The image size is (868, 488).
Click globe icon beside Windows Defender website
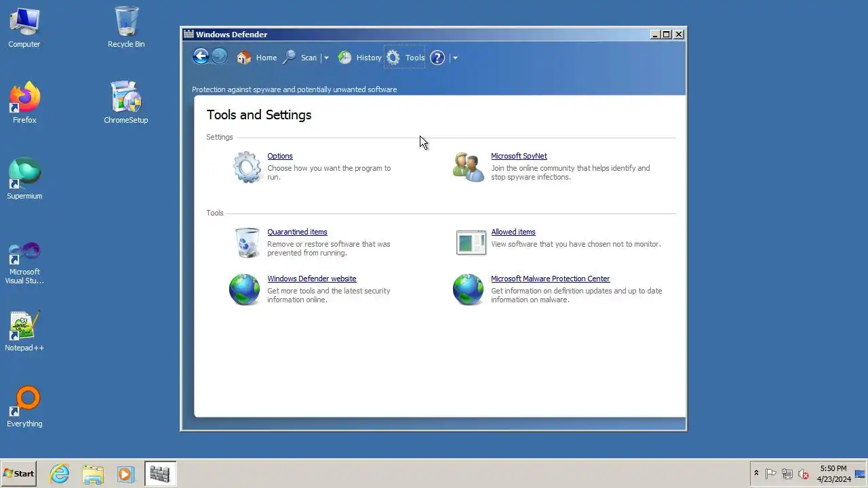click(x=244, y=289)
